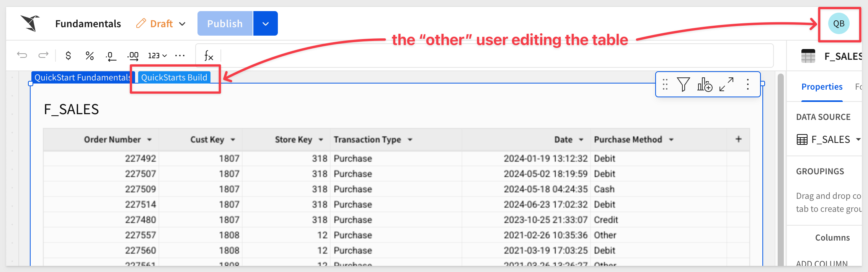The width and height of the screenshot is (868, 272).
Task: Switch to the Properties tab
Action: tap(822, 87)
